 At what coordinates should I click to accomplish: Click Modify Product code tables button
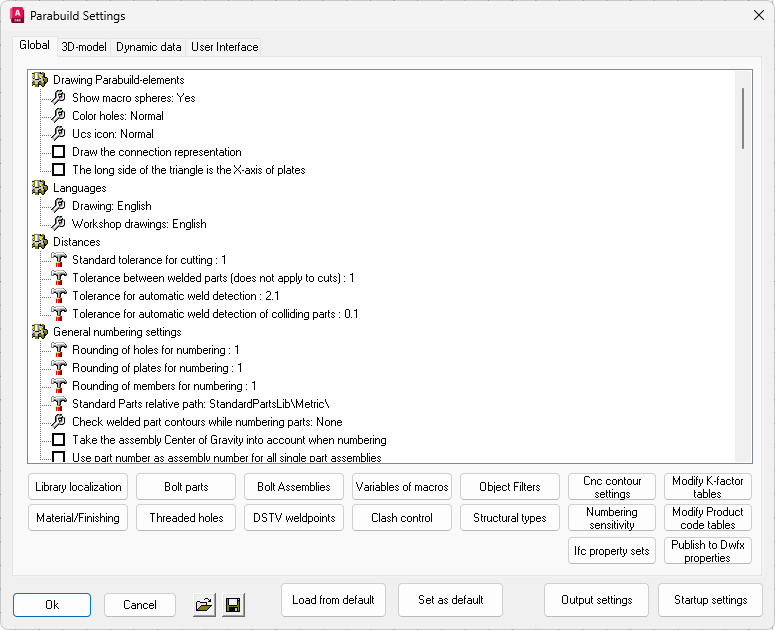tap(708, 517)
